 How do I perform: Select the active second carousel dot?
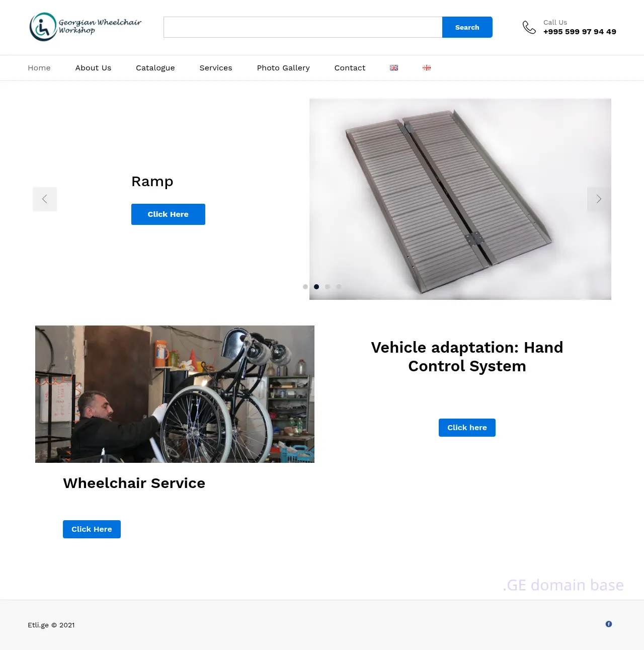[316, 287]
